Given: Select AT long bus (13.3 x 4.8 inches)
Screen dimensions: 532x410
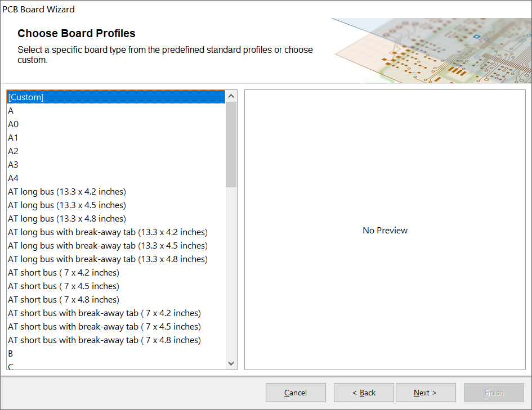Looking at the screenshot, I should [116, 219].
